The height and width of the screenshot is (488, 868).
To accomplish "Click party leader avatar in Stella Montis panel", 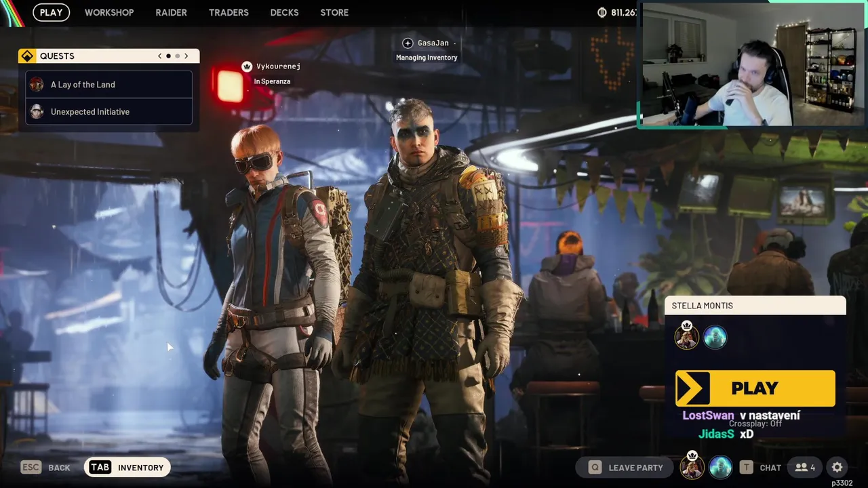I will click(x=686, y=336).
